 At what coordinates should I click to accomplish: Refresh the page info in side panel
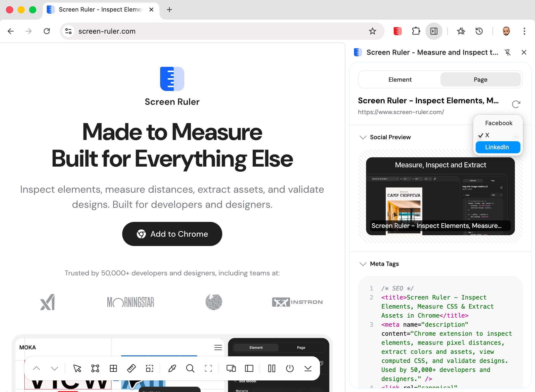pos(516,104)
